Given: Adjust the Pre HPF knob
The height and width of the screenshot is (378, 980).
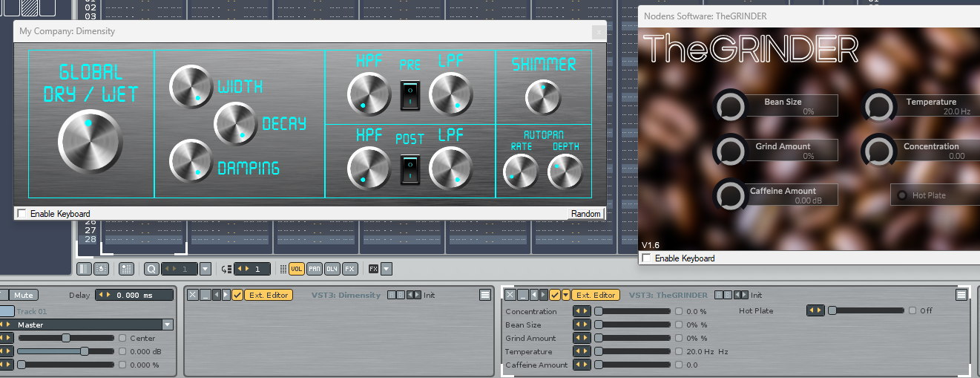Looking at the screenshot, I should 369,95.
